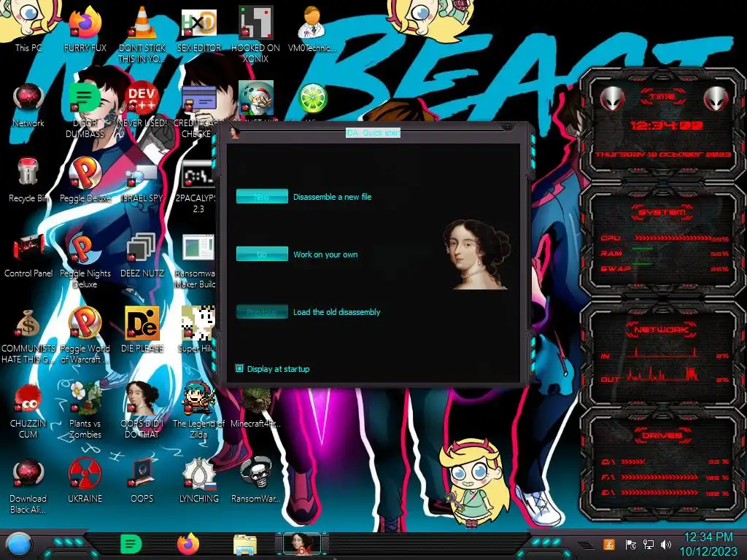Select the FURRY FUX Firefox desktop icon
The height and width of the screenshot is (560, 747).
click(x=85, y=28)
